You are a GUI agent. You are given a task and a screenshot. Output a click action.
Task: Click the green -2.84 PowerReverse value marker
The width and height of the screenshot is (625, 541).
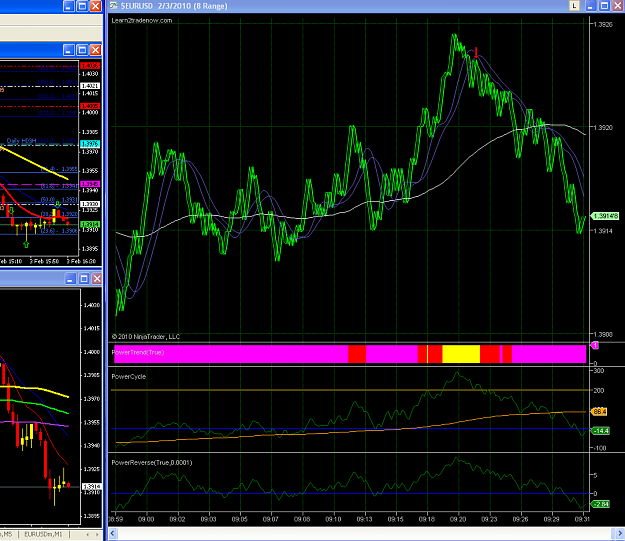tap(601, 504)
